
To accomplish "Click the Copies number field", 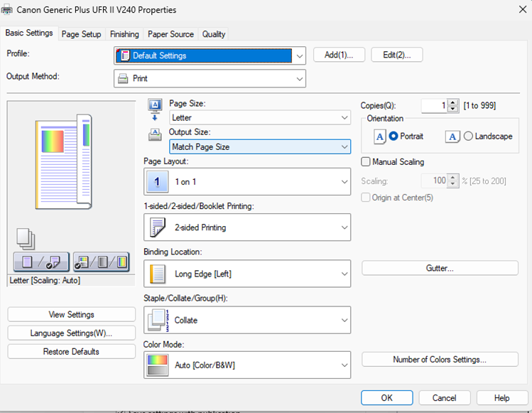I will [x=434, y=106].
